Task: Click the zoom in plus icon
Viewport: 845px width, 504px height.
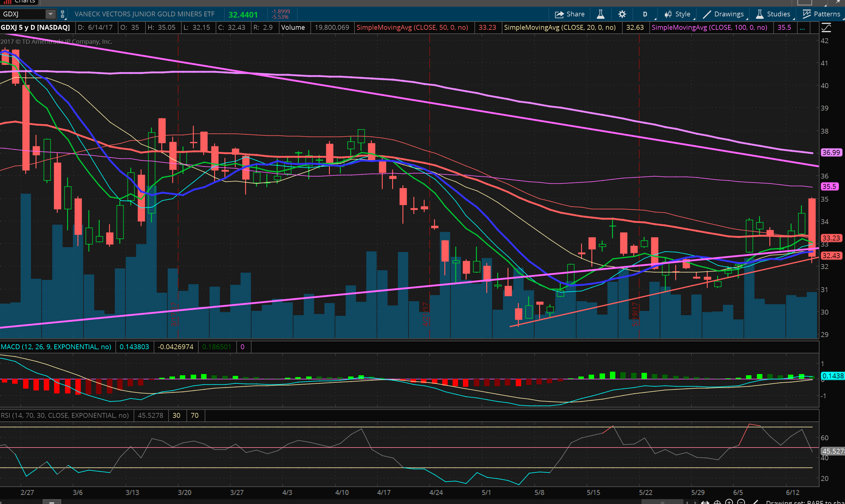Action: click(x=729, y=502)
